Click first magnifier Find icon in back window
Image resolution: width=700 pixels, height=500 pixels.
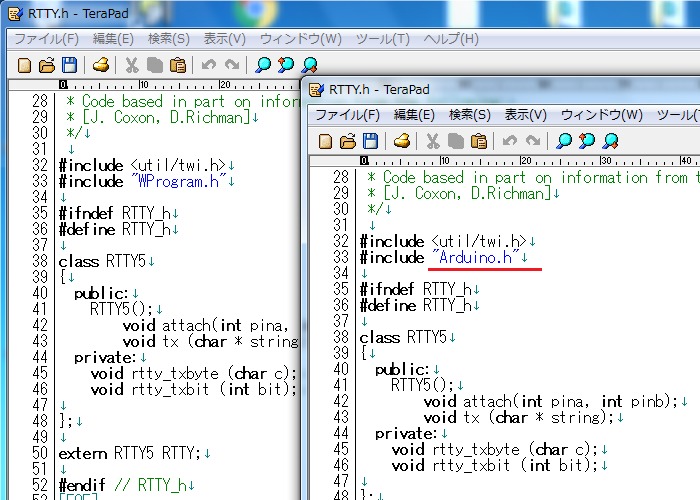[x=263, y=65]
